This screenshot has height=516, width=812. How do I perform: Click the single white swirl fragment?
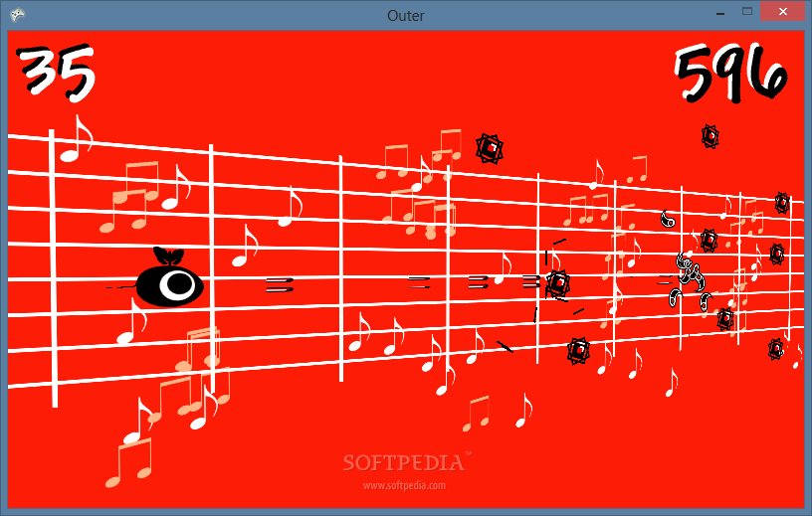(668, 219)
